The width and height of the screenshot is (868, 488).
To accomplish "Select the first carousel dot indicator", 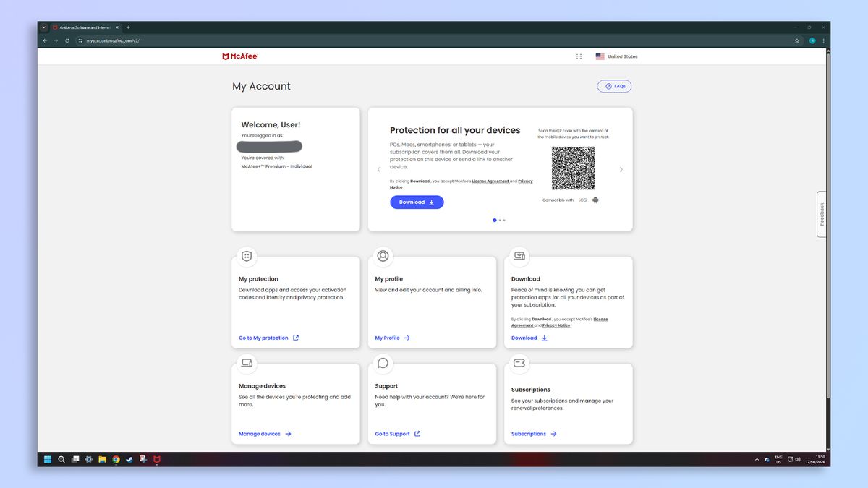I will pyautogui.click(x=495, y=220).
